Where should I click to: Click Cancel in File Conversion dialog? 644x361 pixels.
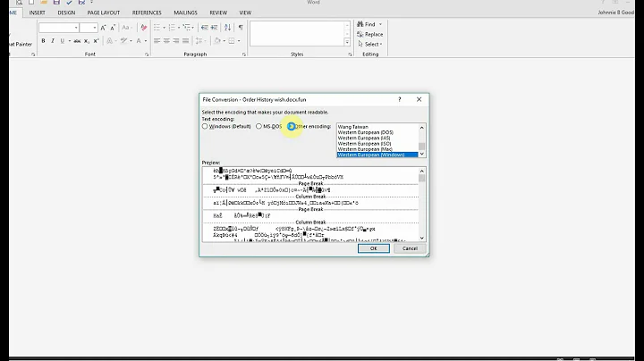410,248
